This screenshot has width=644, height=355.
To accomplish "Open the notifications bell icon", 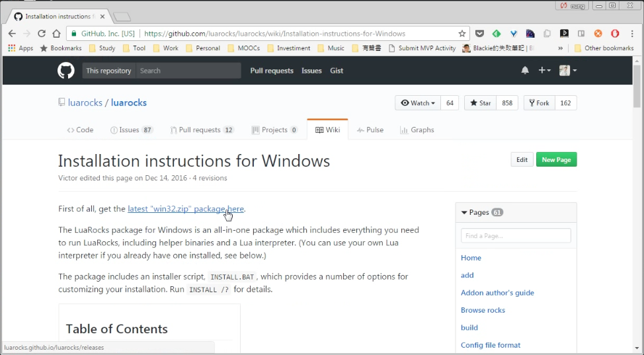I will (x=525, y=70).
